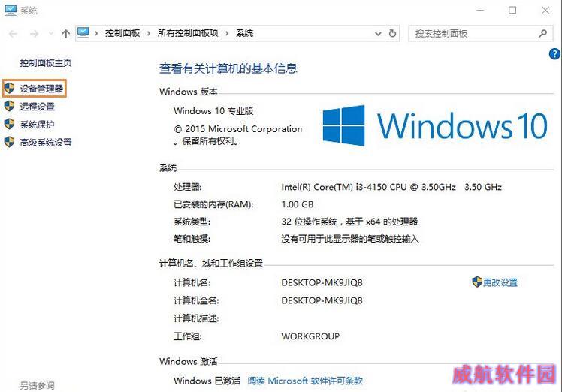
Task: Click the shield icon beside 设备管理器
Action: 9,88
